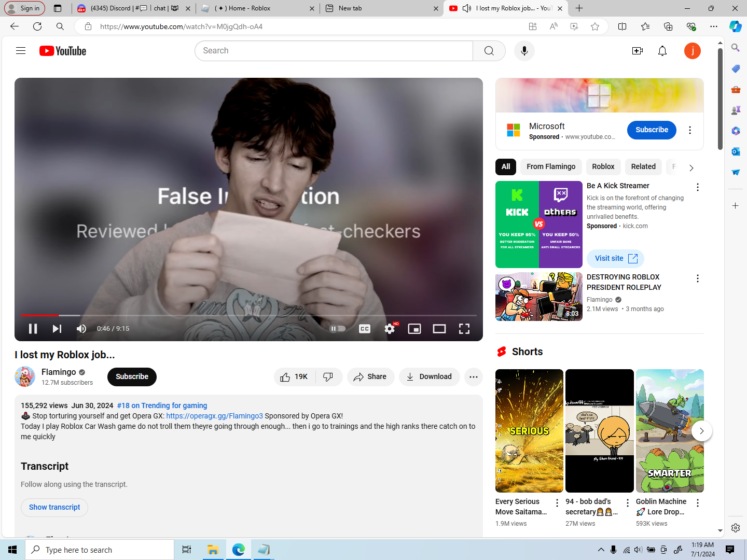Seek on the video progress bar

[248, 315]
